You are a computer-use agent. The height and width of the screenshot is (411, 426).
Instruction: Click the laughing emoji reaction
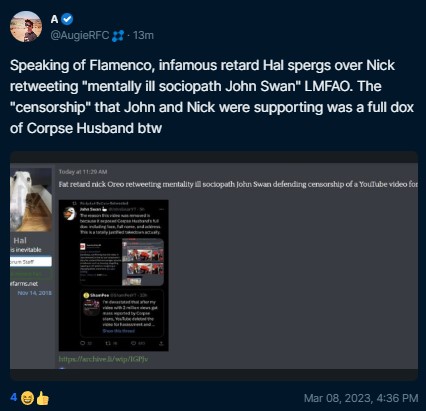pos(27,398)
